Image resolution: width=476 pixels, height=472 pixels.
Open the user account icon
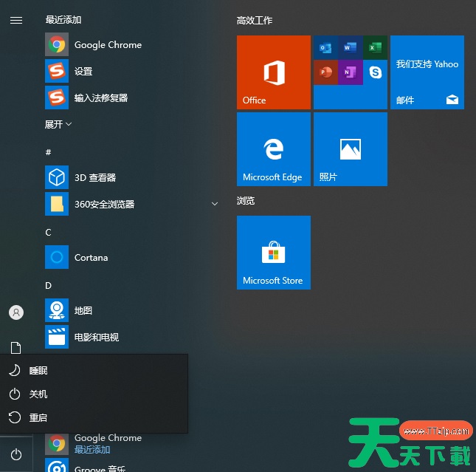pyautogui.click(x=15, y=312)
